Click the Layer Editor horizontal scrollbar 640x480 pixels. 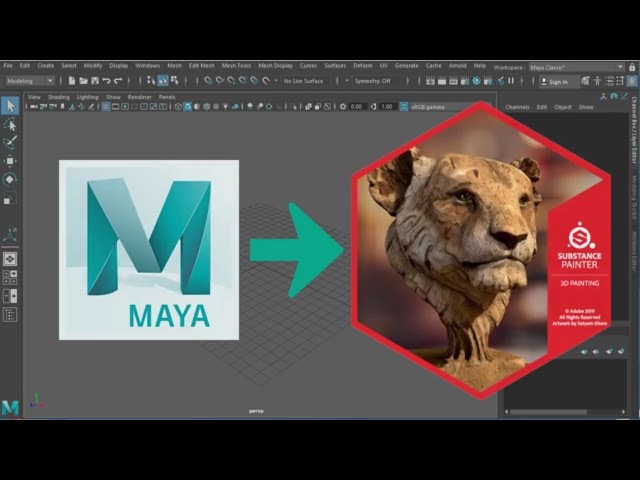[565, 412]
